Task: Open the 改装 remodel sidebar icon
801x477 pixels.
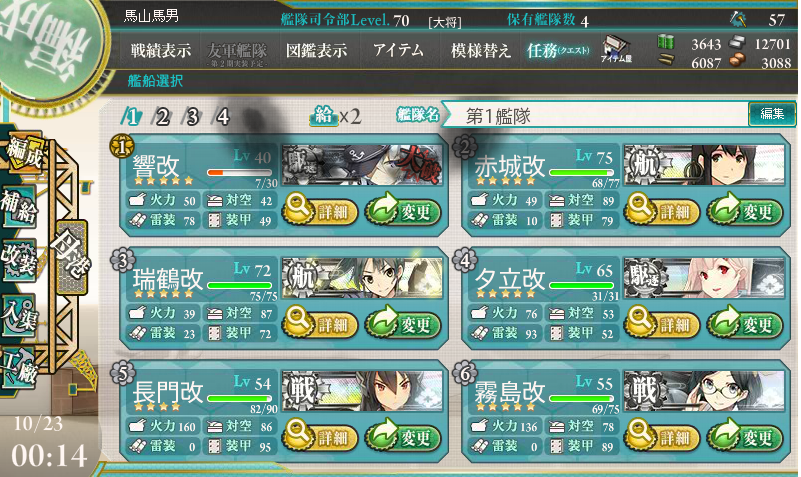Action: pos(19,260)
